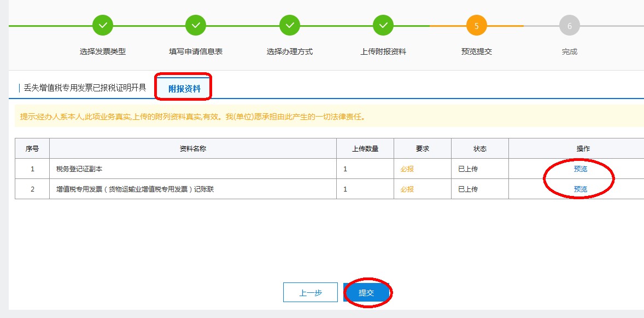Click the step 1 checkmark above 选择发票类型
The height and width of the screenshot is (318, 644).
tap(103, 25)
